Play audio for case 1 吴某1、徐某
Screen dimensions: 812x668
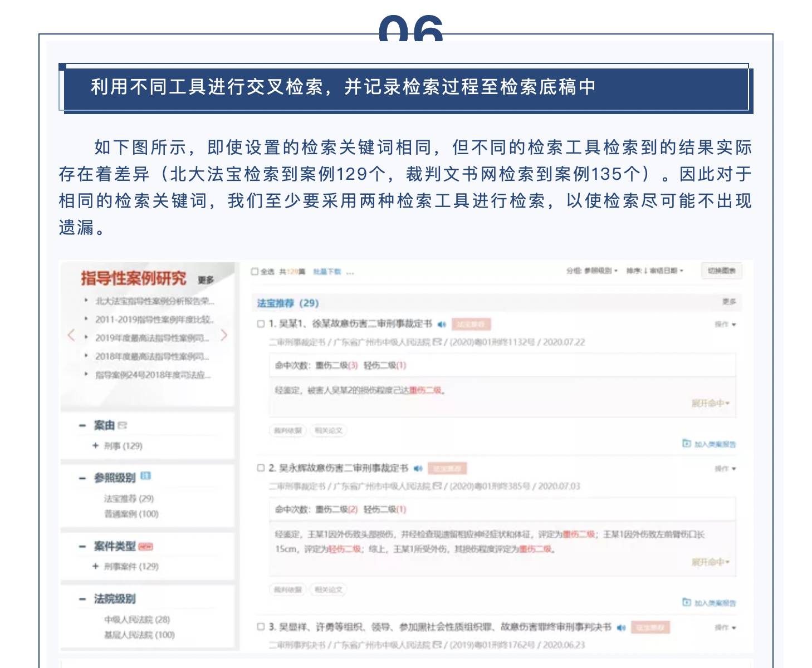tap(442, 324)
